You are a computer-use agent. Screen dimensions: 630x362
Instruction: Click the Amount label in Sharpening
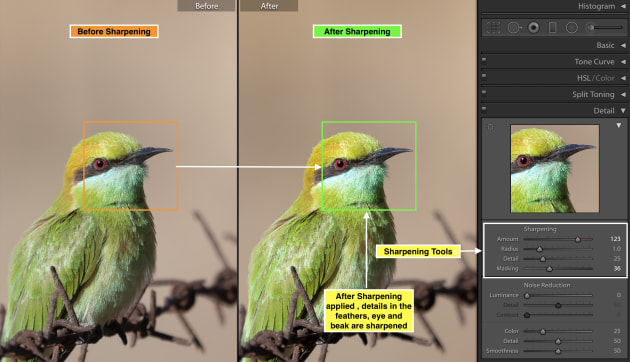coord(507,239)
